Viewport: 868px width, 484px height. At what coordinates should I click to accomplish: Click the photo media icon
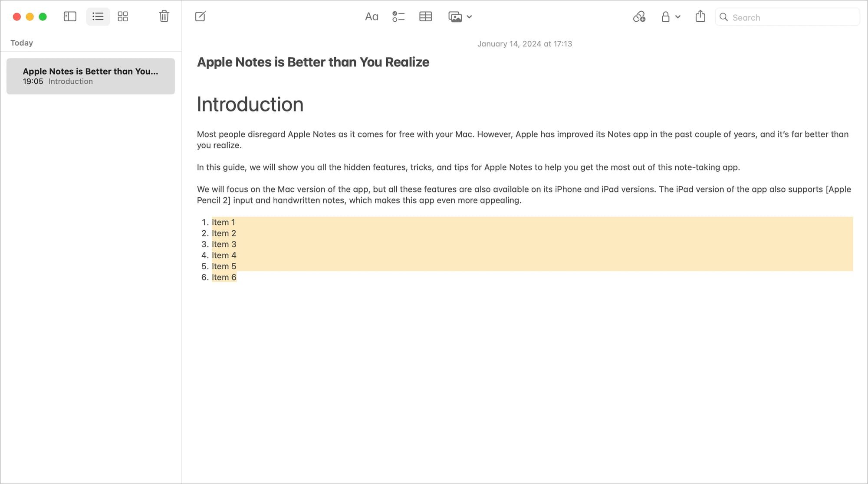coord(455,17)
